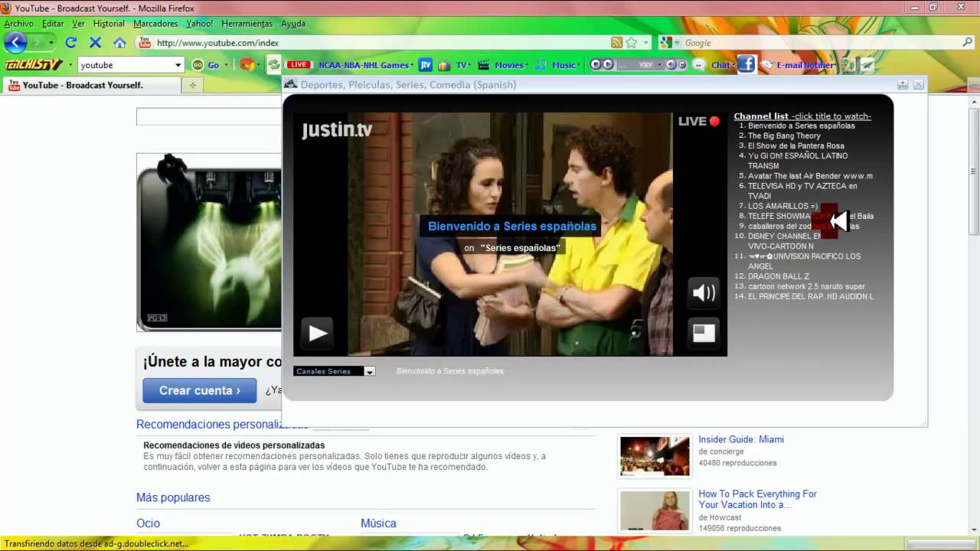Image resolution: width=980 pixels, height=551 pixels.
Task: Select El Show de la Pantera Rosa channel
Action: 796,145
